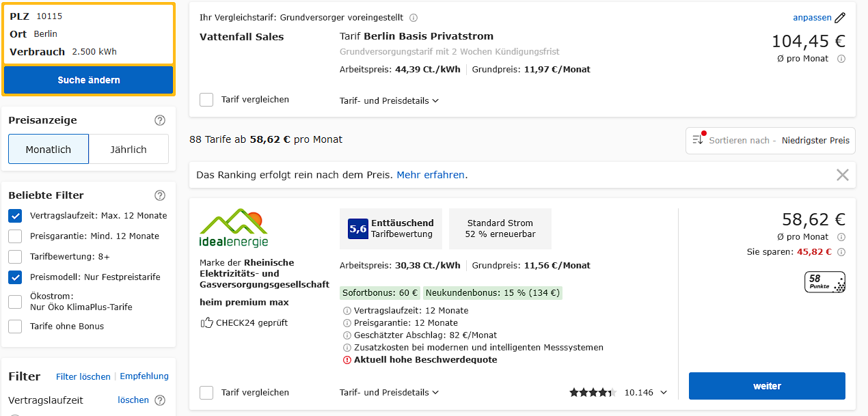The width and height of the screenshot is (868, 416).
Task: Click info icon next to 58,62 € pro Monat
Action: coord(841,237)
